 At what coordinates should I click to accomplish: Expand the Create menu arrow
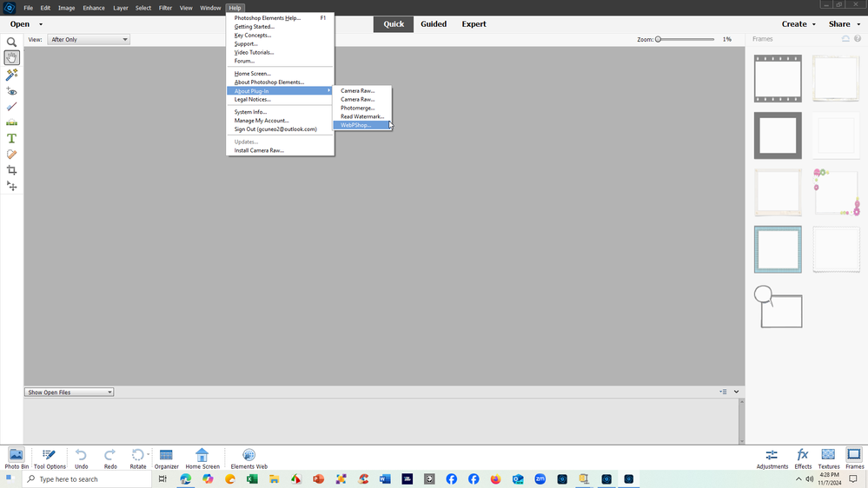click(x=814, y=24)
